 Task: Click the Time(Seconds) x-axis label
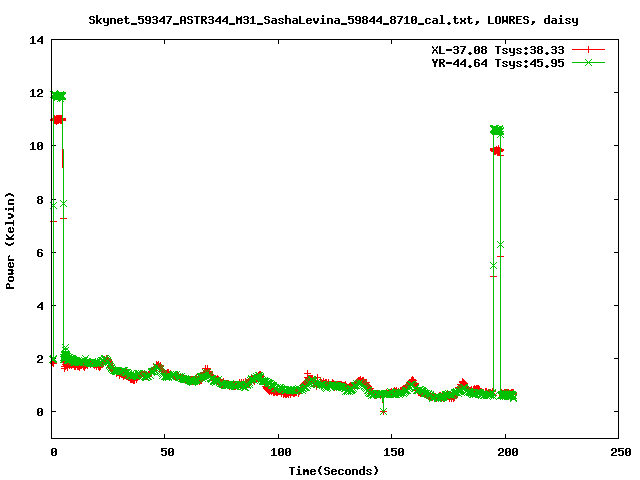coord(334,470)
